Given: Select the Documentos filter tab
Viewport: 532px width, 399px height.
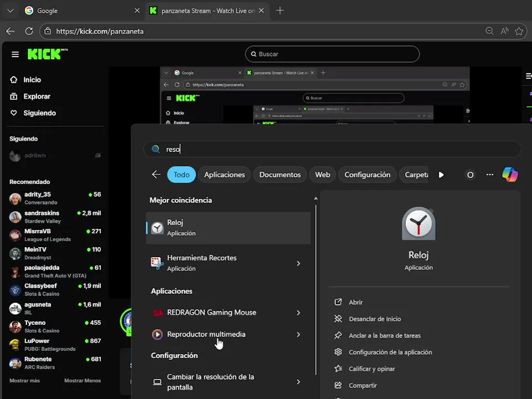Looking at the screenshot, I should point(280,175).
